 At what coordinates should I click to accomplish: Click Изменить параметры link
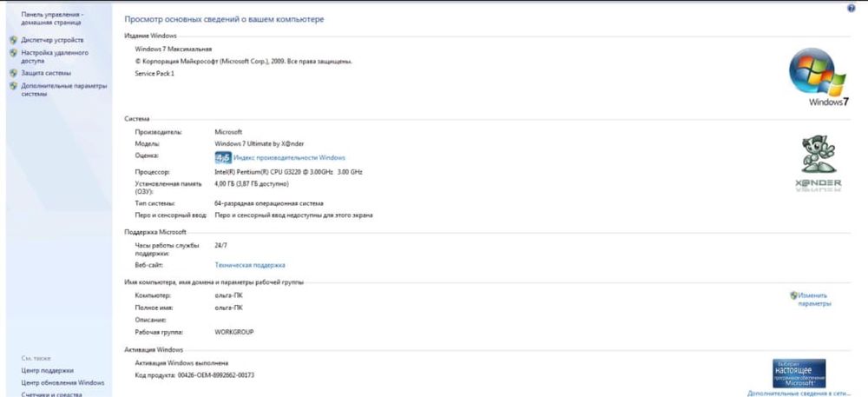[x=814, y=300]
